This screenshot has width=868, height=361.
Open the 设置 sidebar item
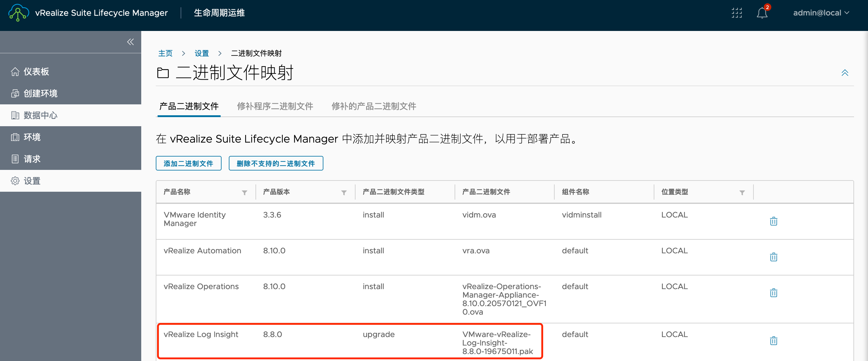pyautogui.click(x=70, y=181)
